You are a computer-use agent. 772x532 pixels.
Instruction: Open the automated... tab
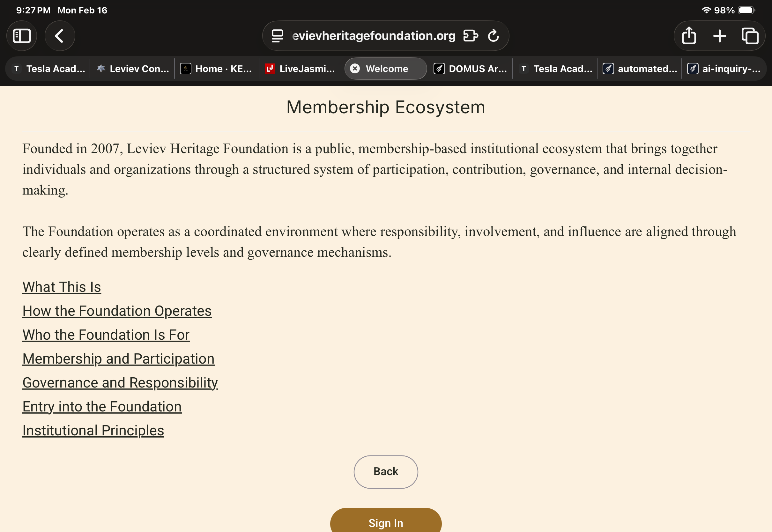point(640,69)
